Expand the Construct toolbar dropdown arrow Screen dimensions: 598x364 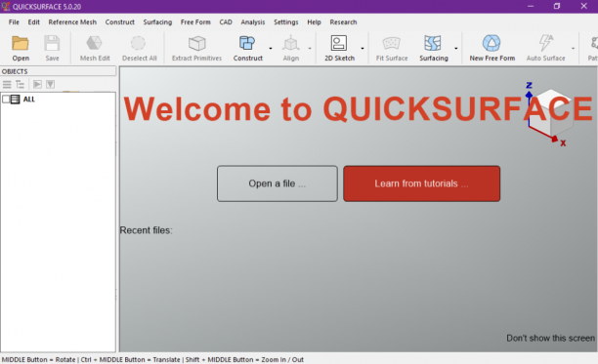271,49
